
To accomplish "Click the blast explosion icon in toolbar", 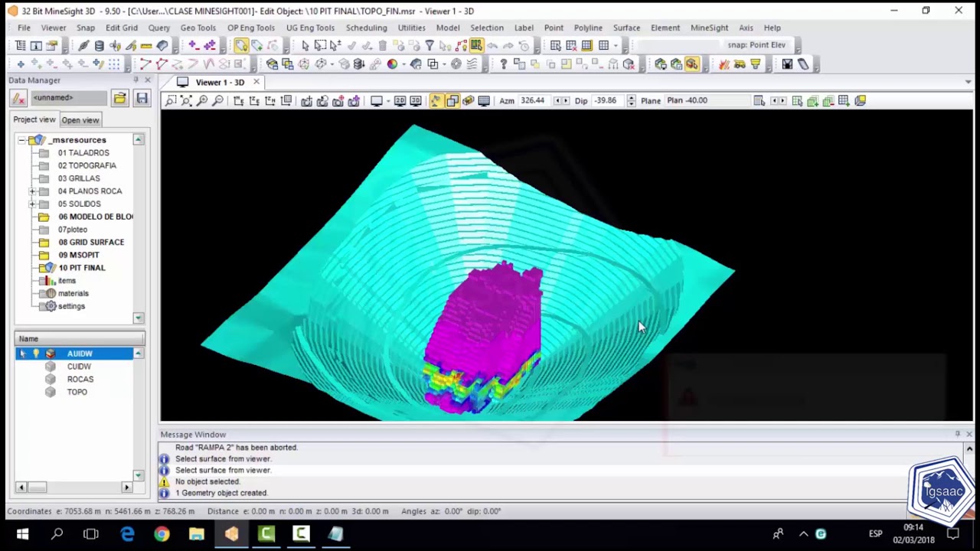I will click(724, 64).
